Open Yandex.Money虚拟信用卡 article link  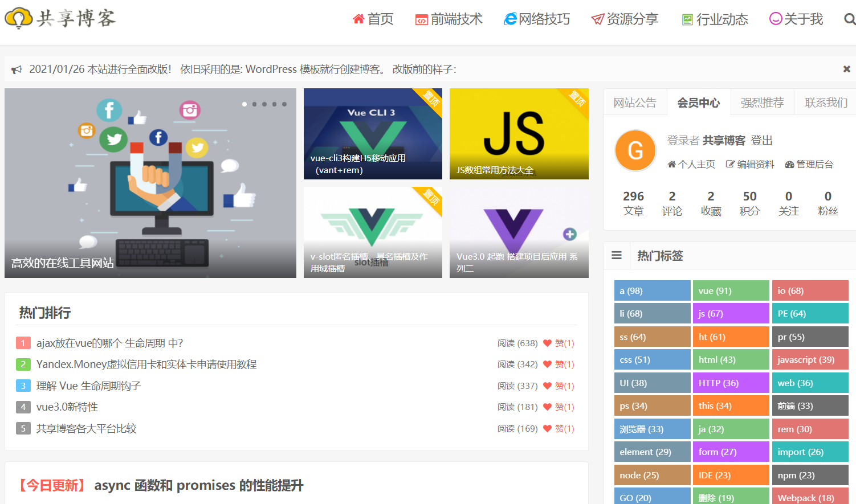pos(146,364)
